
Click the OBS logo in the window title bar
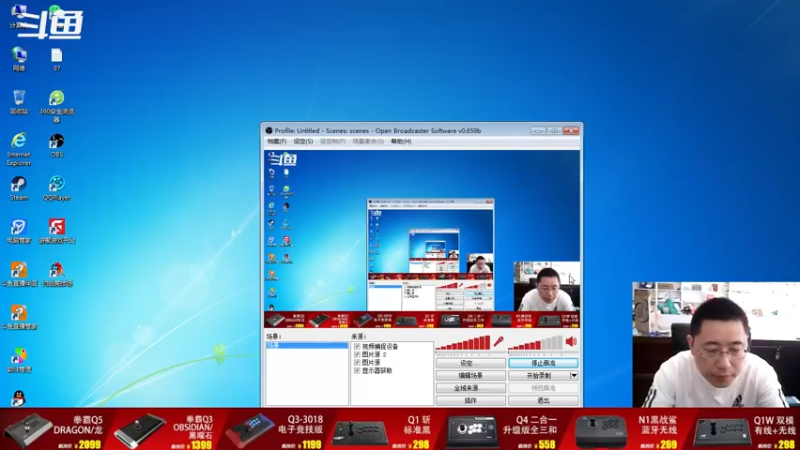tap(269, 131)
